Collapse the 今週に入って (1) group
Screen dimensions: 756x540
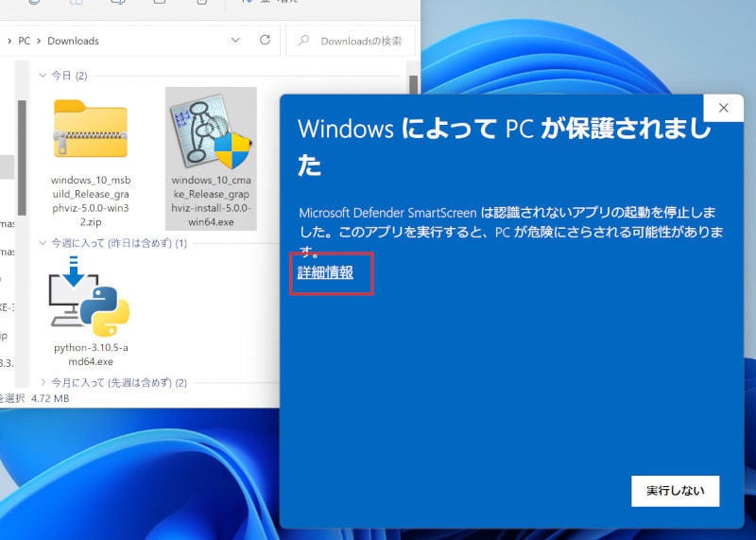tap(43, 244)
